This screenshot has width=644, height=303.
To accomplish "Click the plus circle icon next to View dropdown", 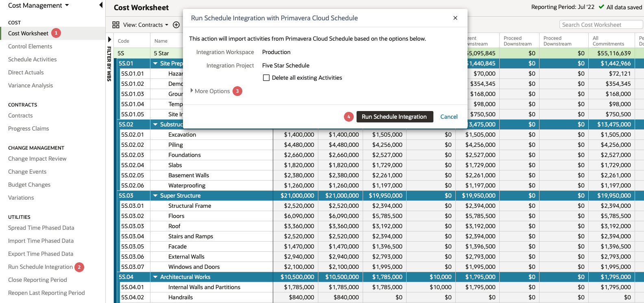I will [x=176, y=25].
